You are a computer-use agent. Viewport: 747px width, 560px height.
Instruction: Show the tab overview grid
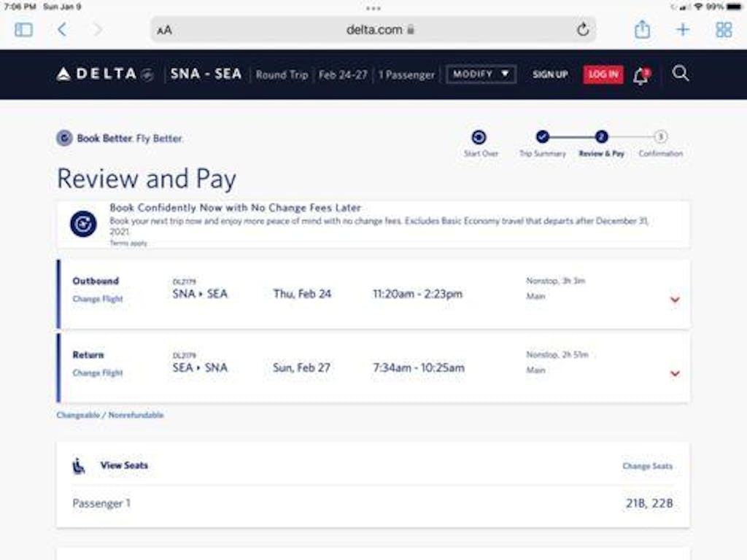tap(724, 30)
